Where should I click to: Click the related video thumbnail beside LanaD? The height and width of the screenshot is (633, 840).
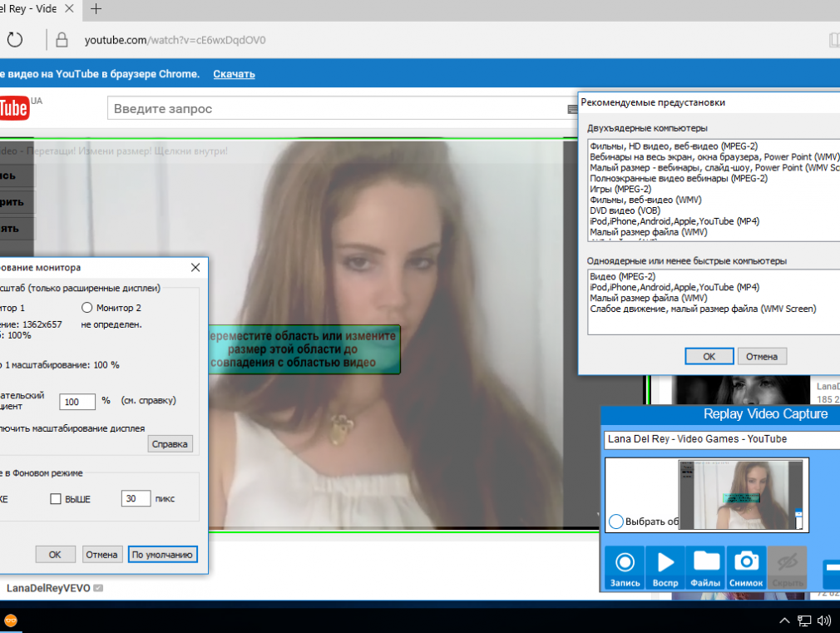[x=743, y=390]
